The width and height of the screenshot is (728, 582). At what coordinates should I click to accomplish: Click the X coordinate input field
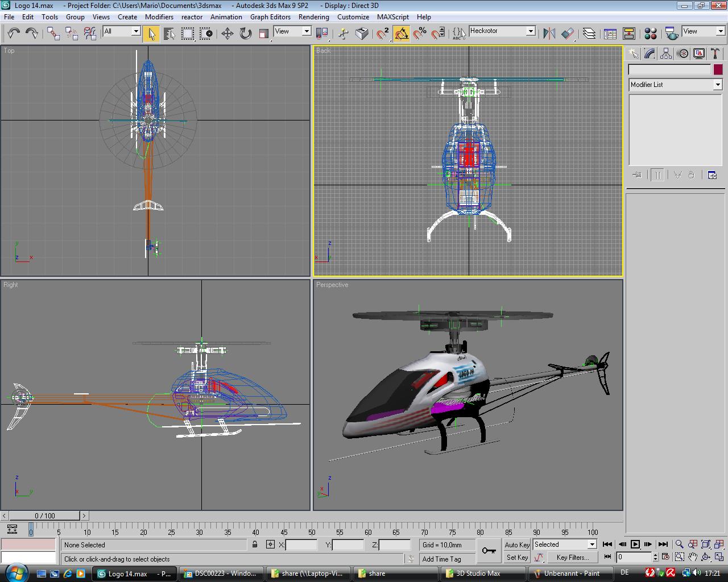[301, 544]
